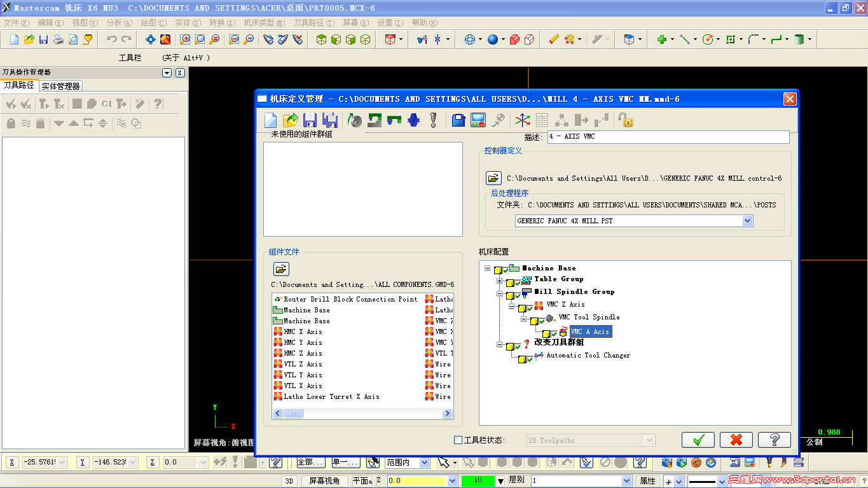Click the blue sphere shading icon
The height and width of the screenshot is (488, 868).
tap(493, 39)
